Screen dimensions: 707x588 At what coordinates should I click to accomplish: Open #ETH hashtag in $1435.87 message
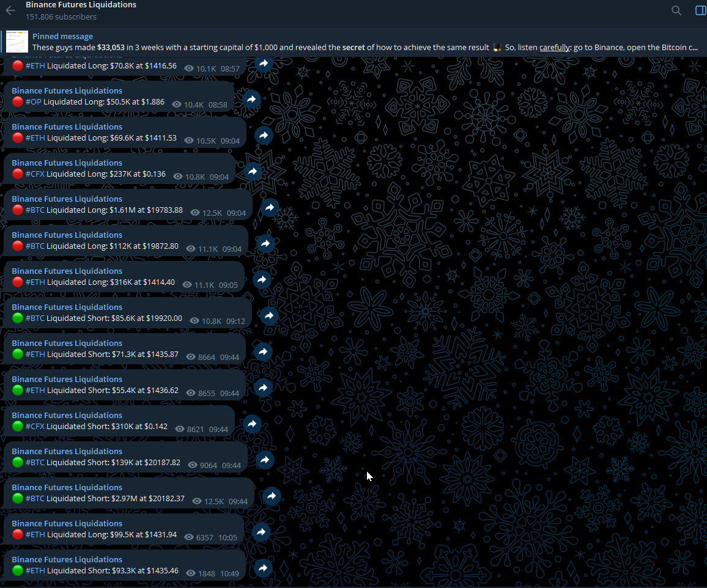point(35,354)
